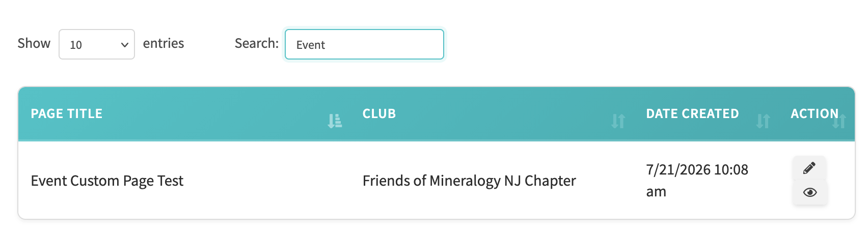This screenshot has height=231, width=868.
Task: Select the CLUB column header label
Action: tap(379, 113)
